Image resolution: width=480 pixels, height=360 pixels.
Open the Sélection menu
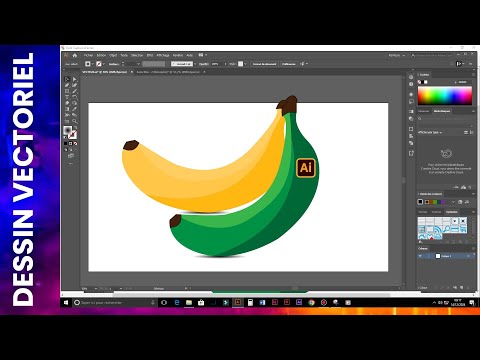tap(137, 55)
